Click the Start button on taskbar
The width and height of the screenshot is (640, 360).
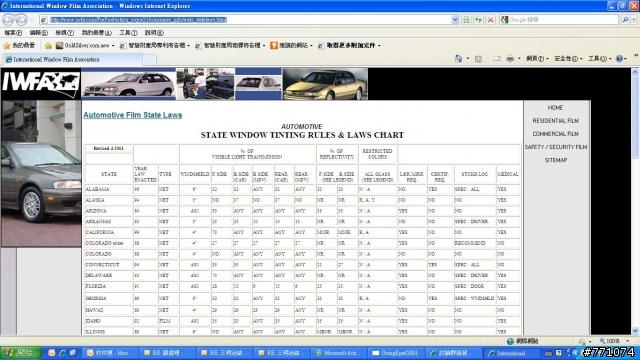(x=20, y=353)
